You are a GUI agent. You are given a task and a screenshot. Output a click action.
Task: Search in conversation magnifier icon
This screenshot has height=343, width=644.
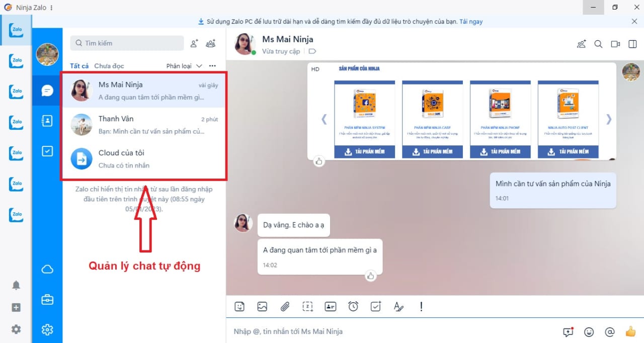(598, 44)
